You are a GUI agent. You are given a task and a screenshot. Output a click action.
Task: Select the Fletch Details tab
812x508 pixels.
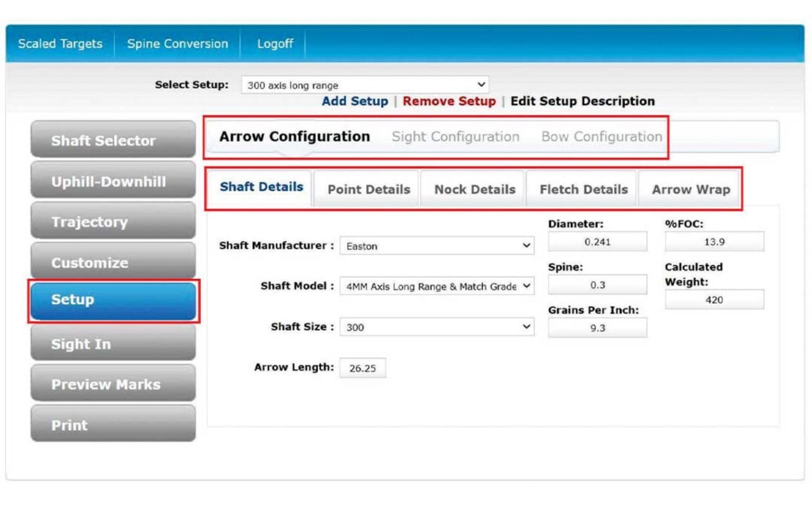[x=583, y=189]
